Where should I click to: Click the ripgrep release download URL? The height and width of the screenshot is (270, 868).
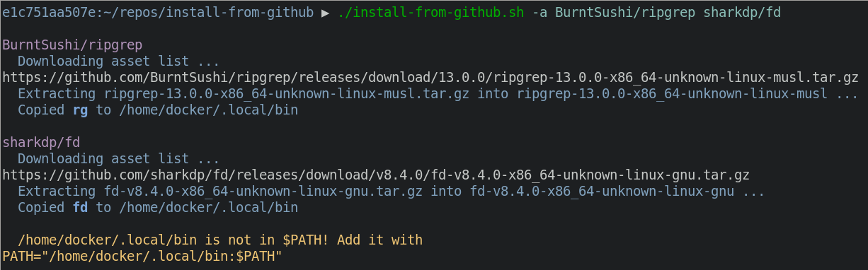coord(430,77)
